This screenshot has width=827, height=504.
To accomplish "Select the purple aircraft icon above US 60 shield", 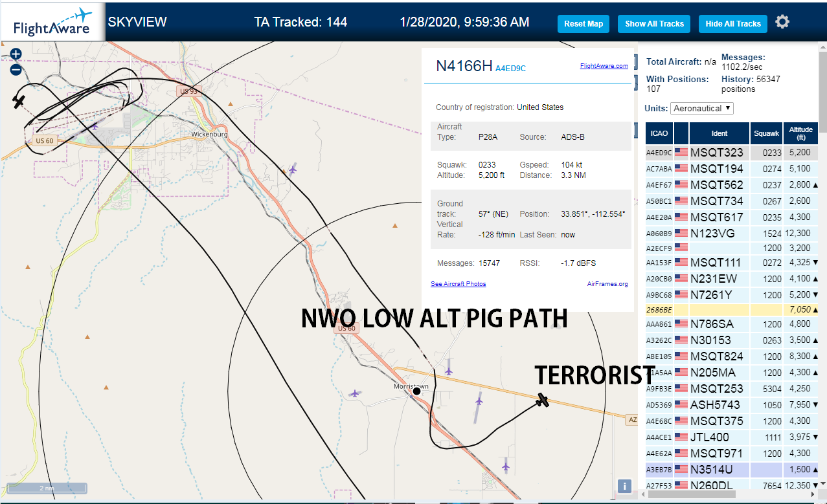I will pyautogui.click(x=95, y=126).
